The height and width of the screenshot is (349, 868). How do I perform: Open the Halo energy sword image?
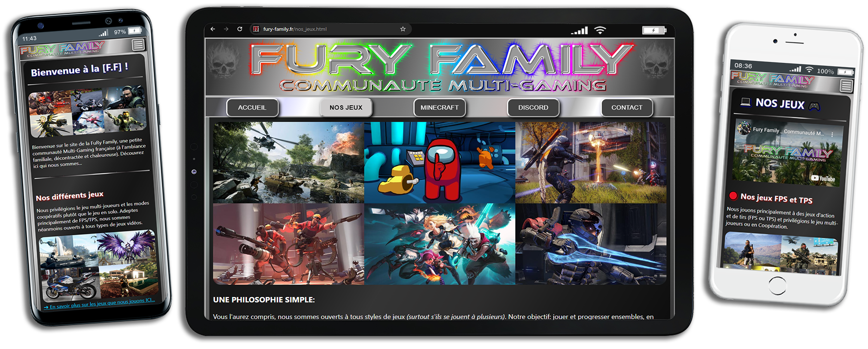(591, 244)
